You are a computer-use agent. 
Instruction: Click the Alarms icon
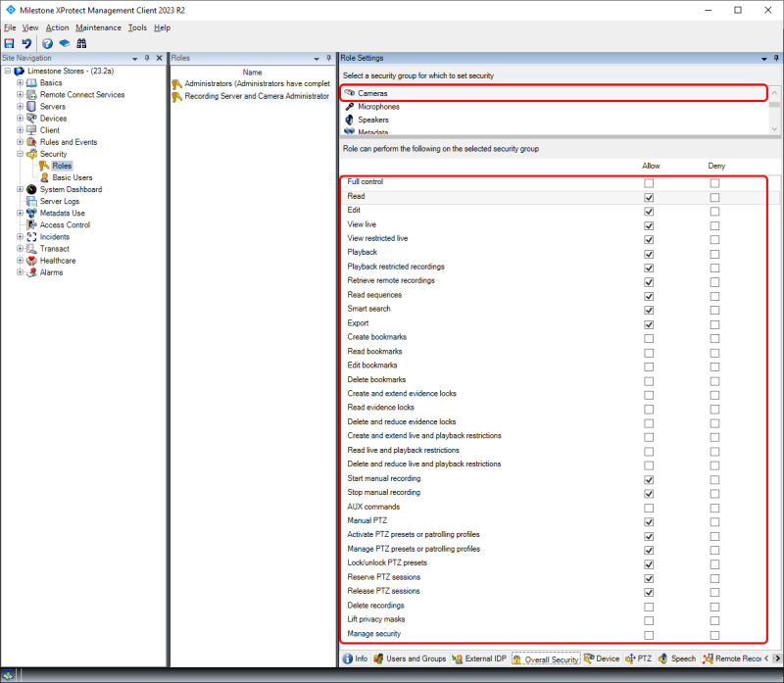(31, 272)
